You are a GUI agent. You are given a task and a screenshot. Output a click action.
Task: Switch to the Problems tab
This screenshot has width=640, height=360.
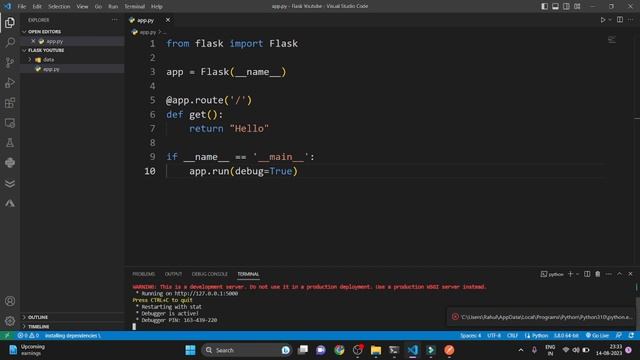[144, 274]
